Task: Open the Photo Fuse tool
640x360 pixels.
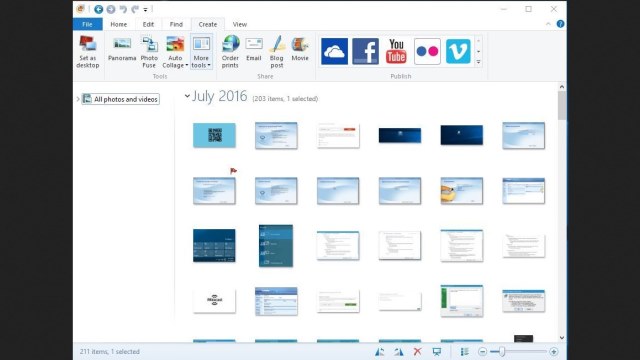Action: pyautogui.click(x=149, y=52)
